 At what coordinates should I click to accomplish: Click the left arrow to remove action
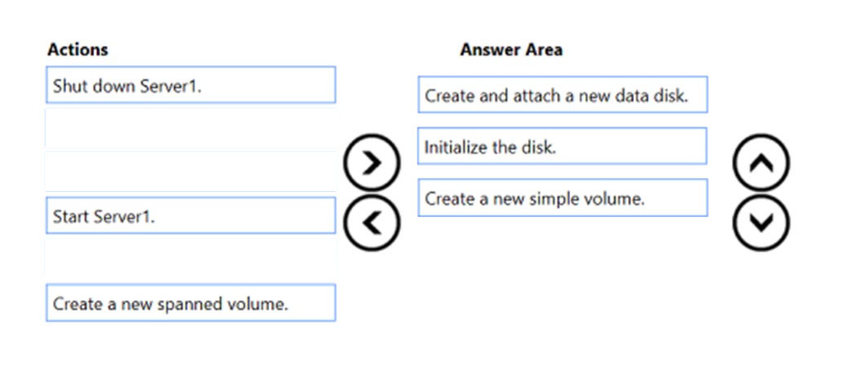372,221
